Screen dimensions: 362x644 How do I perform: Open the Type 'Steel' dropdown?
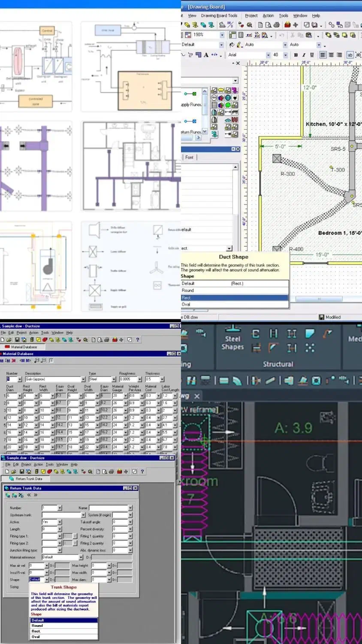pos(114,380)
